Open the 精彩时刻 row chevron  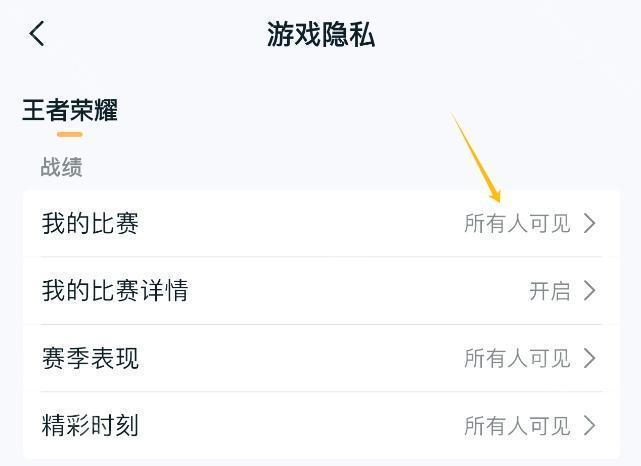(x=590, y=426)
